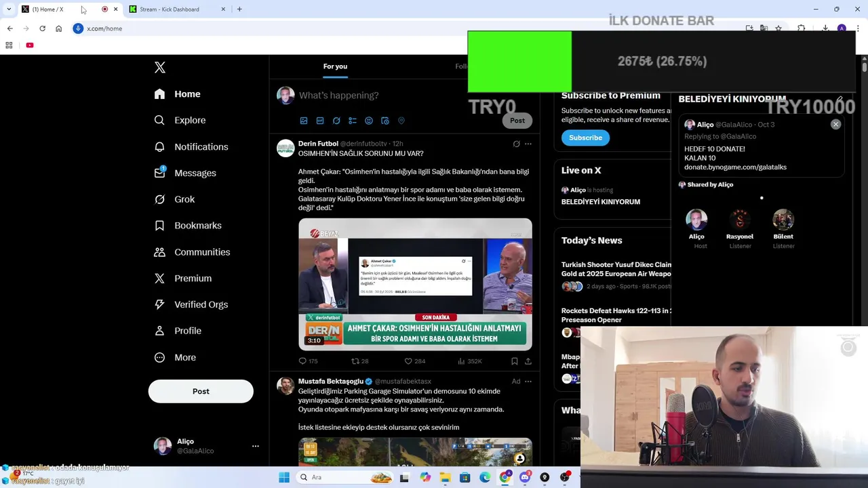Add media image icon in composer

[x=304, y=121]
